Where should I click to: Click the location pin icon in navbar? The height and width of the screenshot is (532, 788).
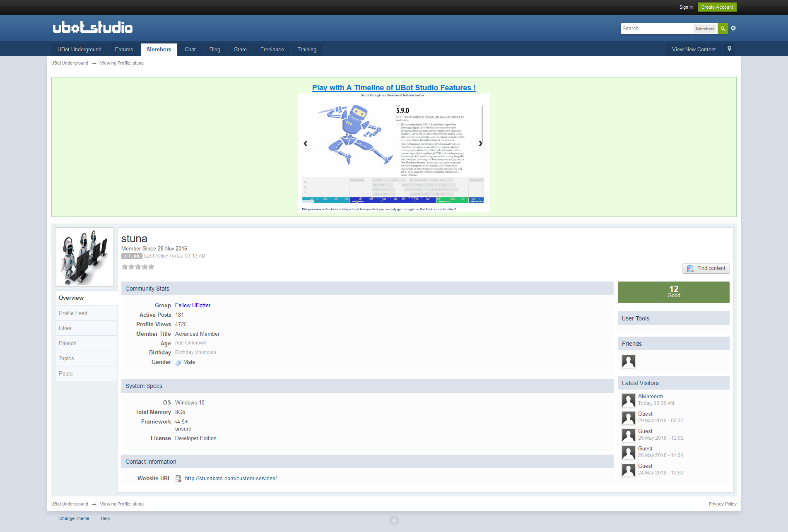[729, 49]
